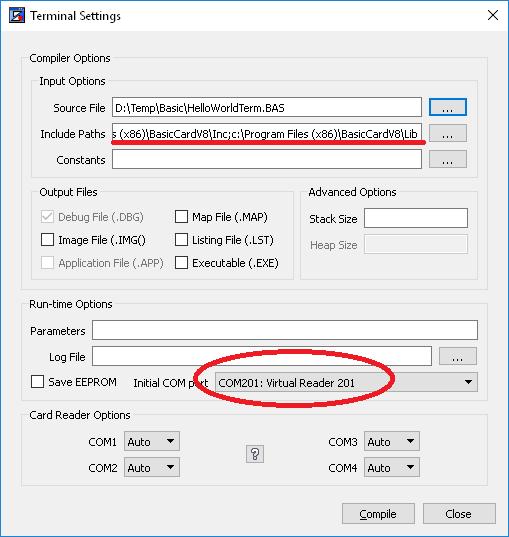Screen dimensions: 509x537
Task: Click the help question mark icon
Action: coord(255,454)
